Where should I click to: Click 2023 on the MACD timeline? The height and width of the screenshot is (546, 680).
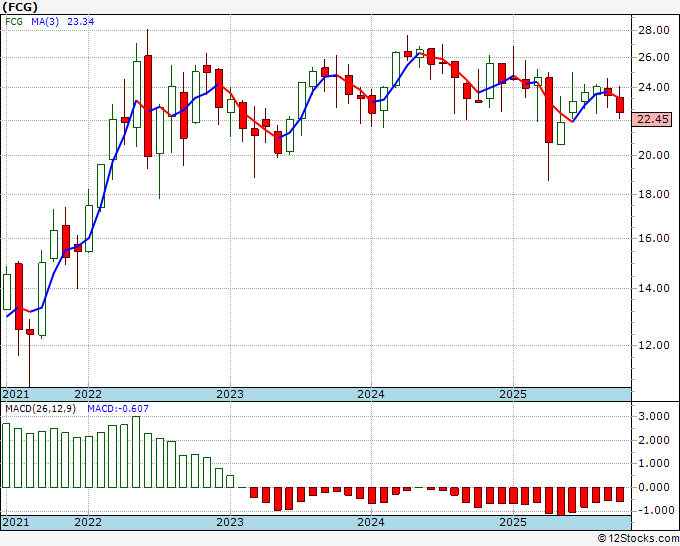[x=230, y=522]
